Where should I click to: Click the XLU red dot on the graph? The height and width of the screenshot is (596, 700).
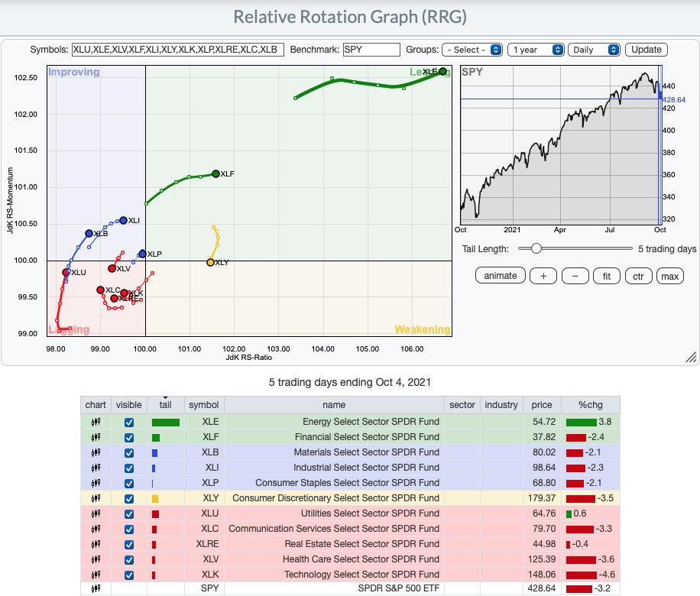pos(66,272)
